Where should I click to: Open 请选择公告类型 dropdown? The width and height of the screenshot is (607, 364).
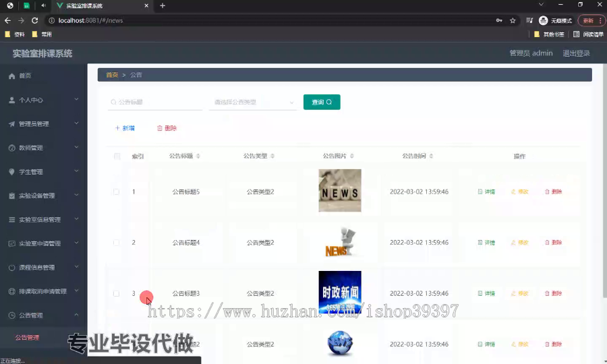tap(253, 102)
